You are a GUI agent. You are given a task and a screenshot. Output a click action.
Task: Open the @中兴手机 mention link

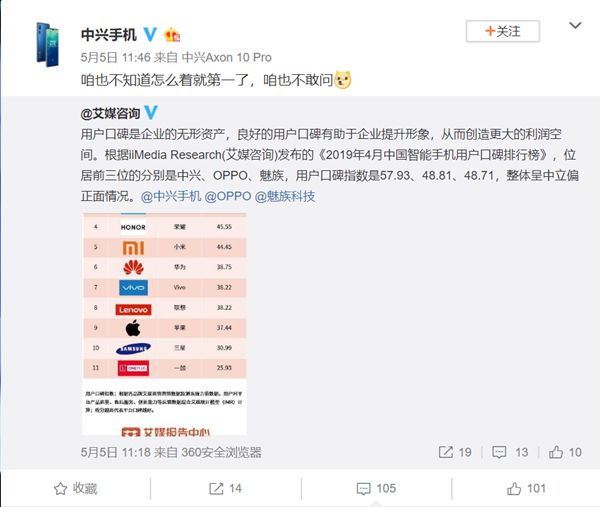[171, 196]
